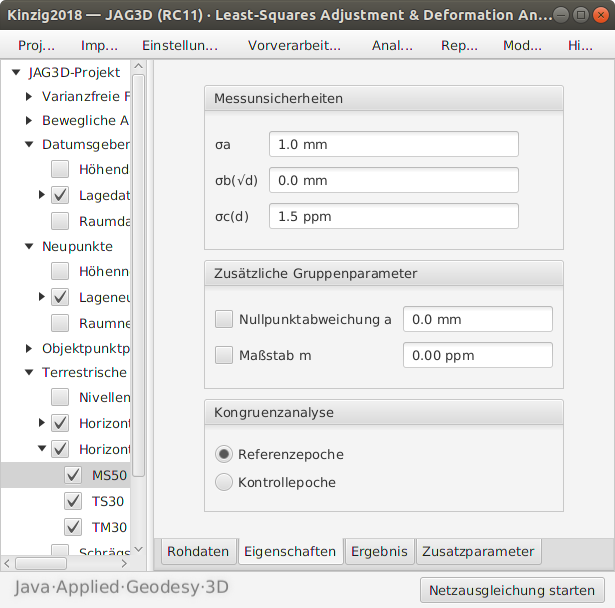Enable the Maßstab m checkbox
The width and height of the screenshot is (615, 608).
point(224,355)
